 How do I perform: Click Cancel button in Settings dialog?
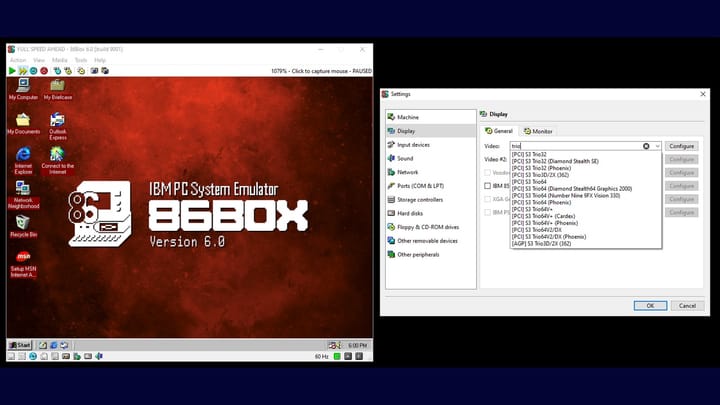coord(687,306)
